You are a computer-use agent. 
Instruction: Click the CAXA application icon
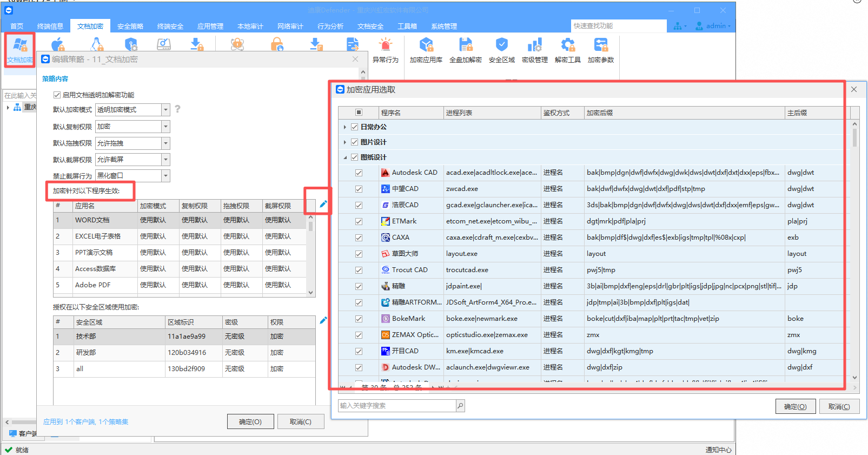click(x=386, y=238)
